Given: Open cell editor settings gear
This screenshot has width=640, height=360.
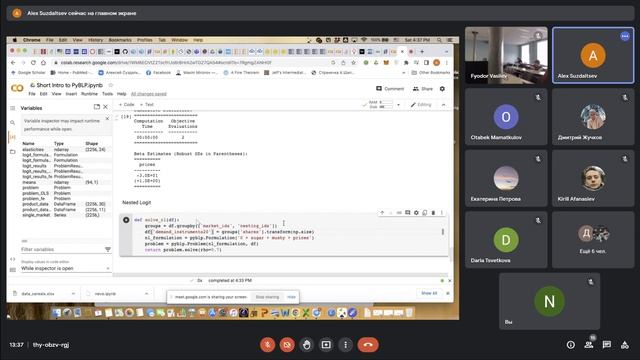Looking at the screenshot, I should pyautogui.click(x=416, y=213).
